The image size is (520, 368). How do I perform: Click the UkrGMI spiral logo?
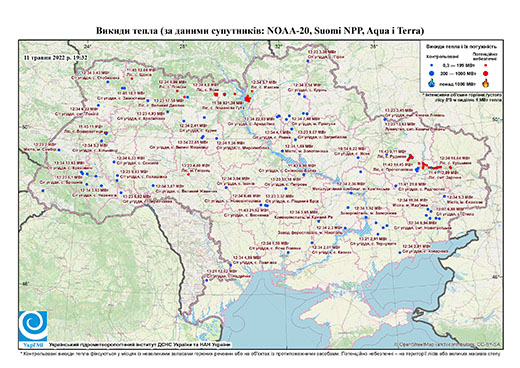tap(33, 326)
